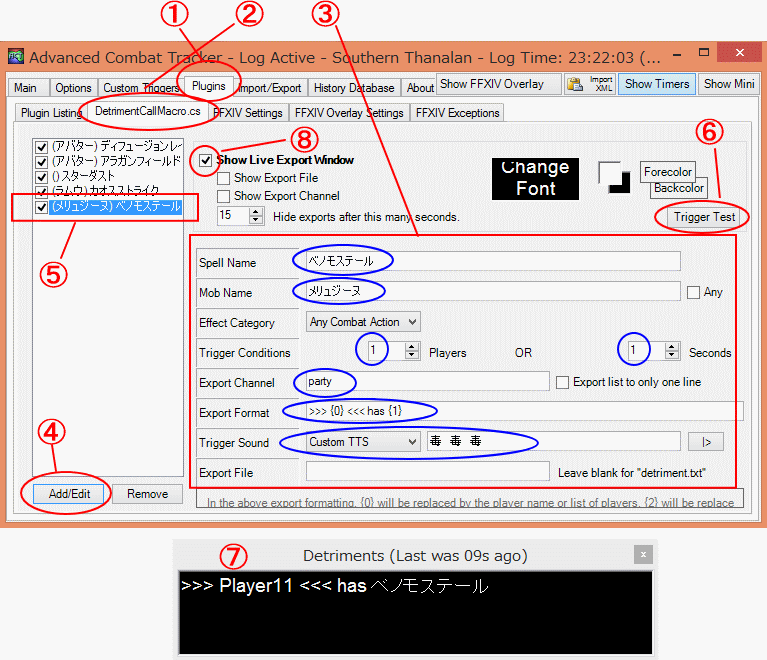Image resolution: width=767 pixels, height=660 pixels.
Task: Click the Forecolor button
Action: tap(667, 172)
